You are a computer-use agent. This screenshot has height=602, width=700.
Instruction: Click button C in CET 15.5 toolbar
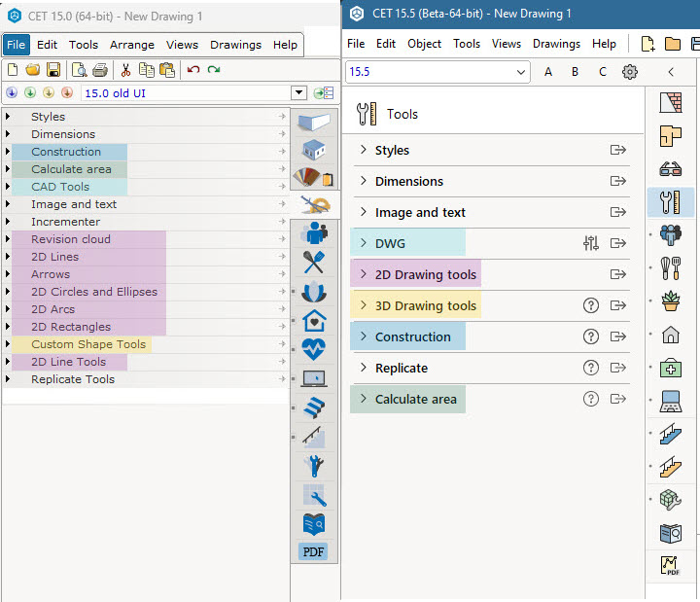coord(603,72)
